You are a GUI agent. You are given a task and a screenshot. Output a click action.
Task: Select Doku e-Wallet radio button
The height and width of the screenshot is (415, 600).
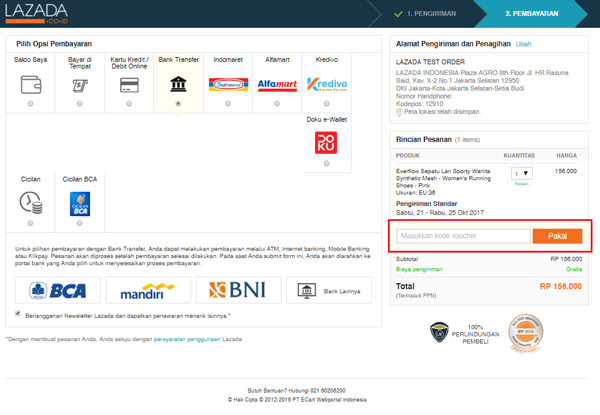click(x=326, y=163)
